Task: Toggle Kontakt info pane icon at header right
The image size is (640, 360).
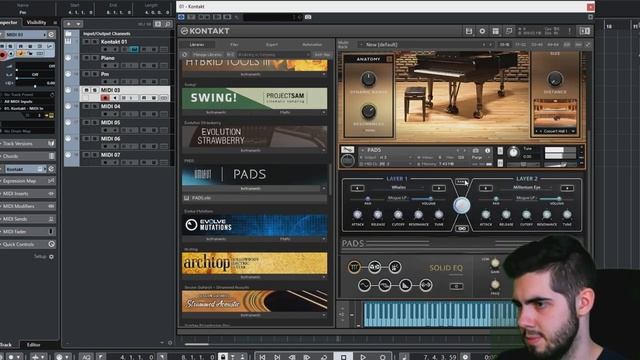Action: click(x=585, y=31)
